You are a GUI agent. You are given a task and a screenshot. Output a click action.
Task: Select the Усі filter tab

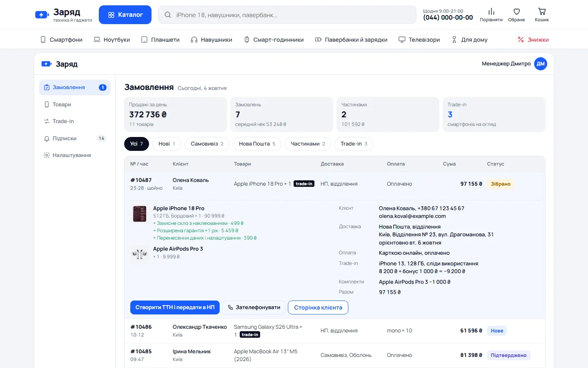pyautogui.click(x=136, y=144)
